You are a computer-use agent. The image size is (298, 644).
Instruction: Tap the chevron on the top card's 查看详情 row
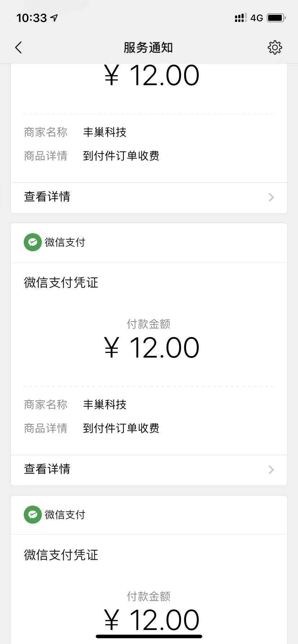click(271, 197)
